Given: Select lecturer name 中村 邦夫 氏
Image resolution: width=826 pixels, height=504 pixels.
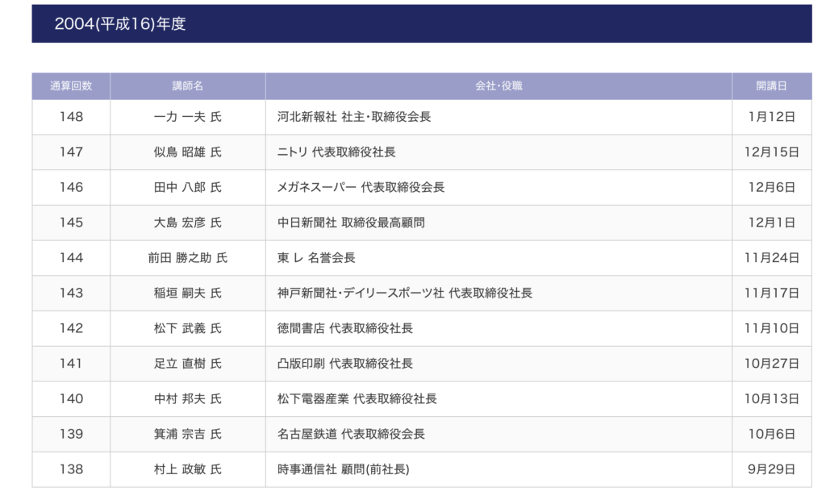Looking at the screenshot, I should [x=187, y=399].
